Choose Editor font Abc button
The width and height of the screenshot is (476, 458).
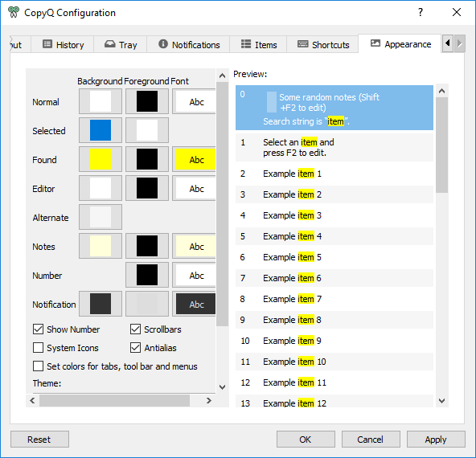(194, 188)
